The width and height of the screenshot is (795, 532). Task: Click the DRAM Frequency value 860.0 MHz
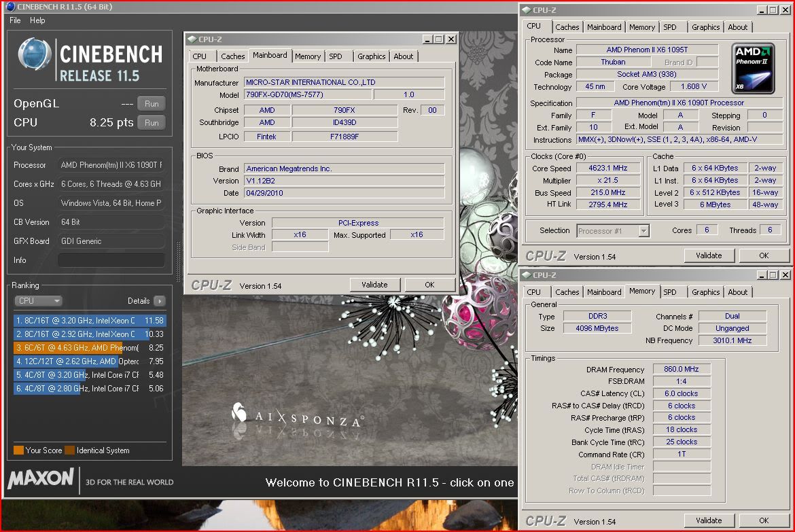[682, 369]
